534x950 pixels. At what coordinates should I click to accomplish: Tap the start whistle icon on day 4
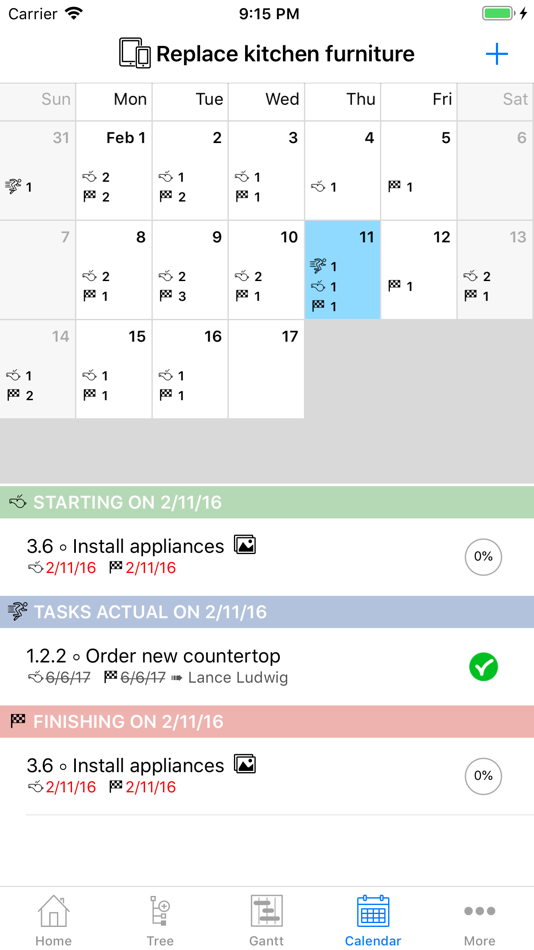point(318,187)
